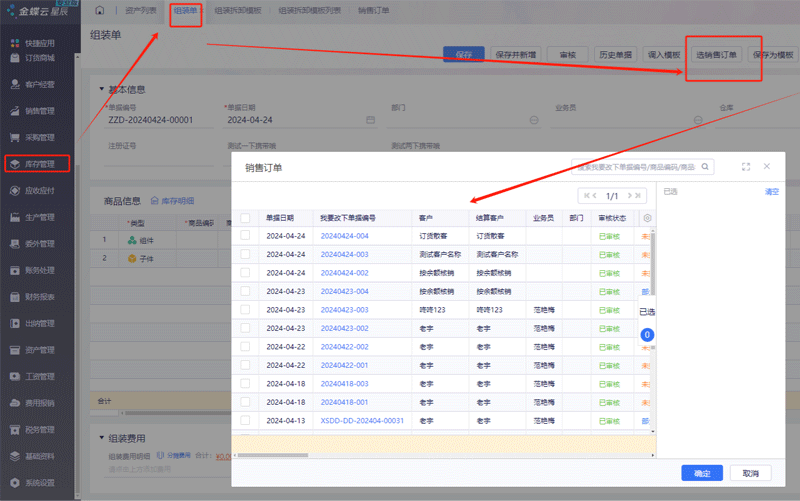Open calendar picker for 单据日期
Screen dimensions: 800x501
click(x=370, y=120)
